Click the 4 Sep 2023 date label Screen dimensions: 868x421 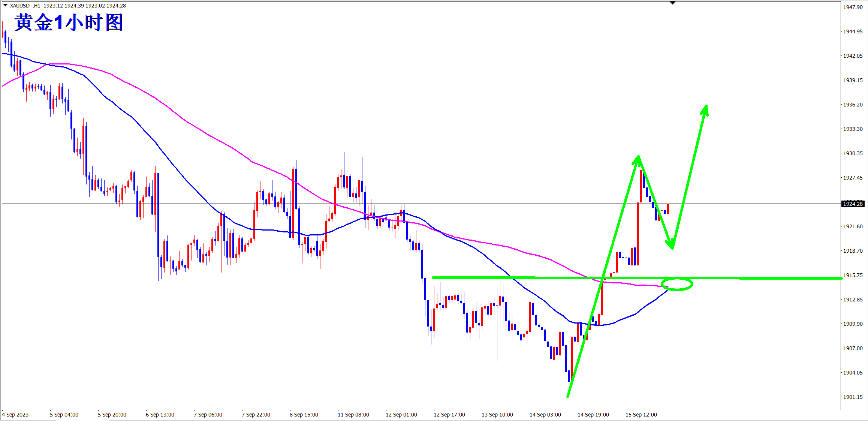[x=15, y=415]
